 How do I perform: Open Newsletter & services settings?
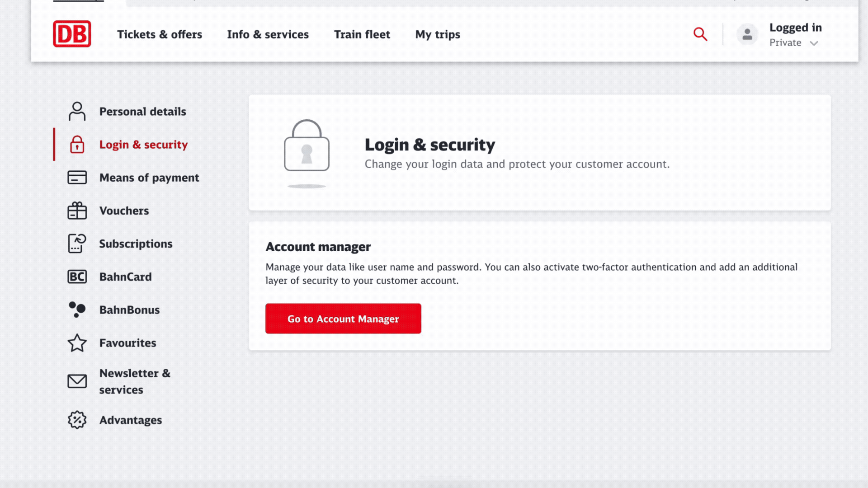coord(135,381)
